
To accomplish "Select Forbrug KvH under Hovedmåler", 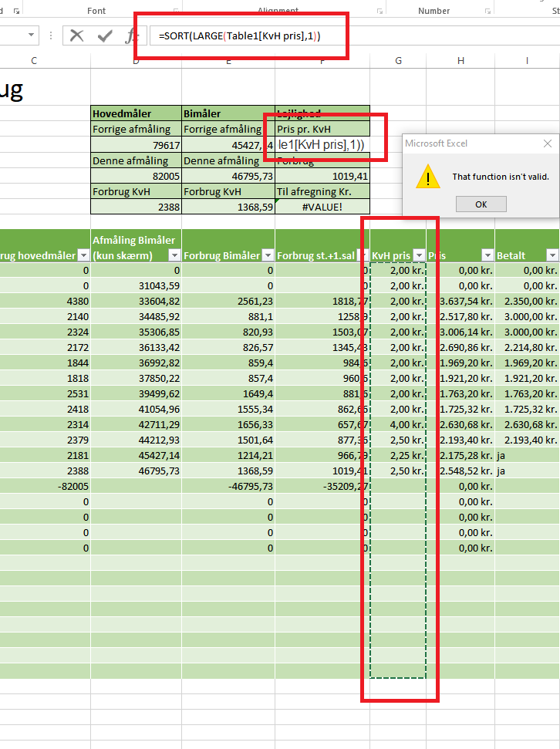I will point(137,191).
